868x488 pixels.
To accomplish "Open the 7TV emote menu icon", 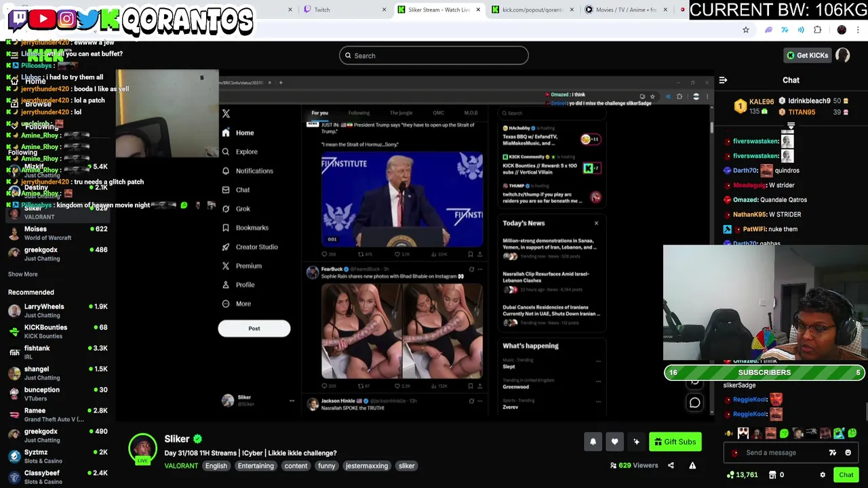I will coord(833,453).
